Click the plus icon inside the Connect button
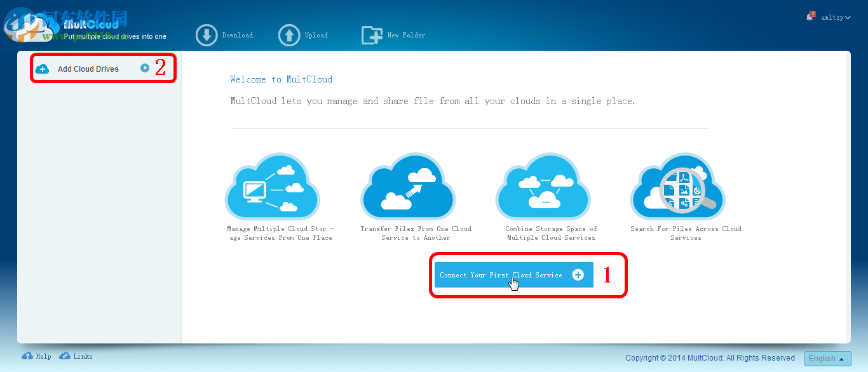 click(x=578, y=274)
